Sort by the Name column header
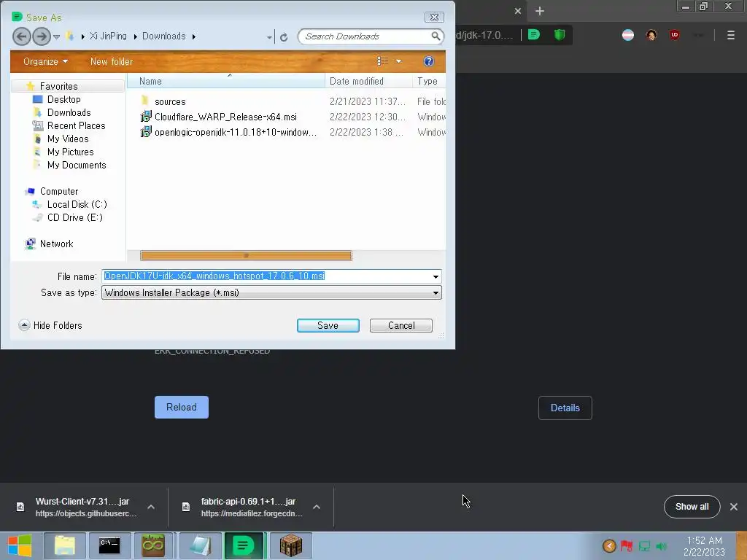Screen dimensions: 747x560 pos(226,82)
